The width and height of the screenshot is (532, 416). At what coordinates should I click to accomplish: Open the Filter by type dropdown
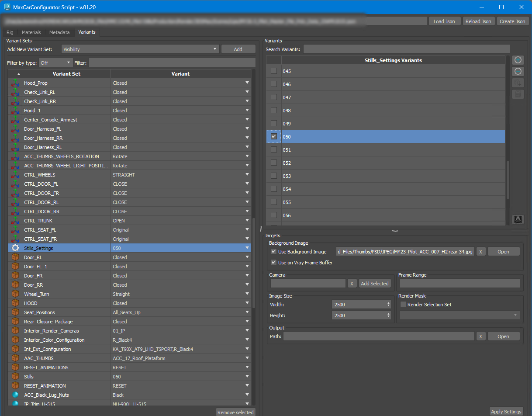(x=55, y=63)
